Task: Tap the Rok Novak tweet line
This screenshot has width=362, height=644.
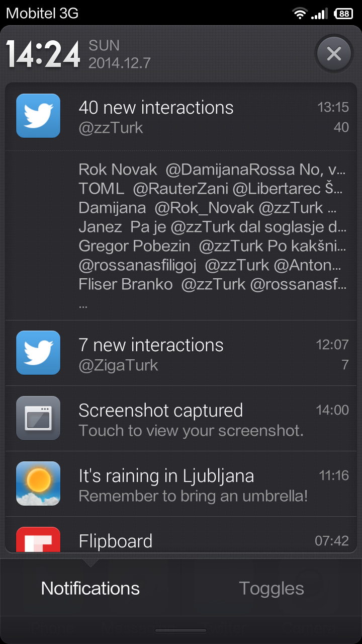Action: (x=212, y=170)
